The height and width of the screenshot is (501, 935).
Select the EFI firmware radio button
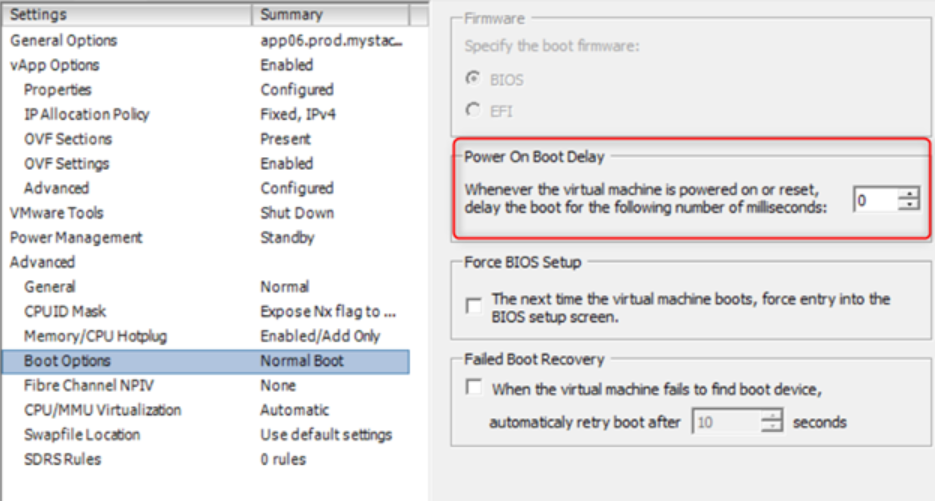click(473, 110)
